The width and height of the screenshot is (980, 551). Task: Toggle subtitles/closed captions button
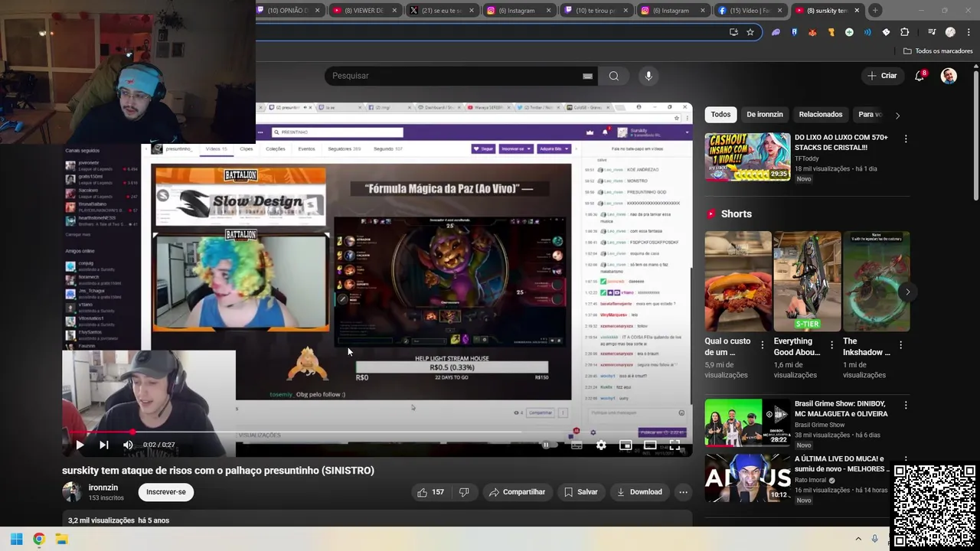(577, 445)
